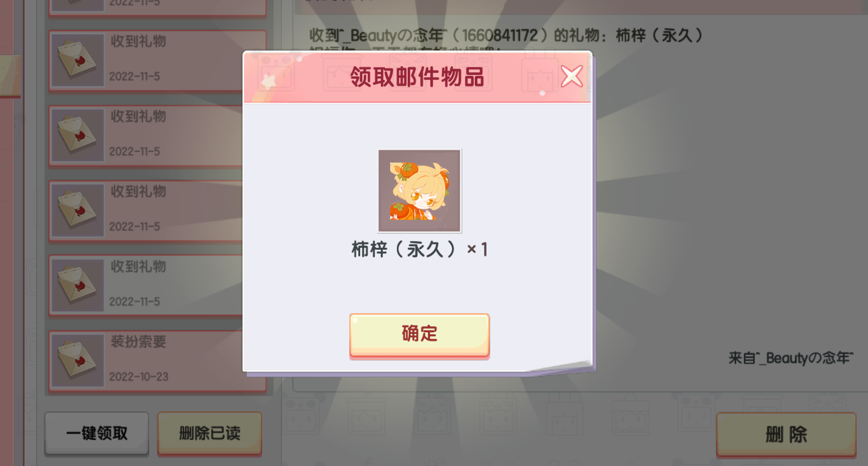
Task: Click envelope icon of second 收到礼物 mail
Action: click(77, 135)
